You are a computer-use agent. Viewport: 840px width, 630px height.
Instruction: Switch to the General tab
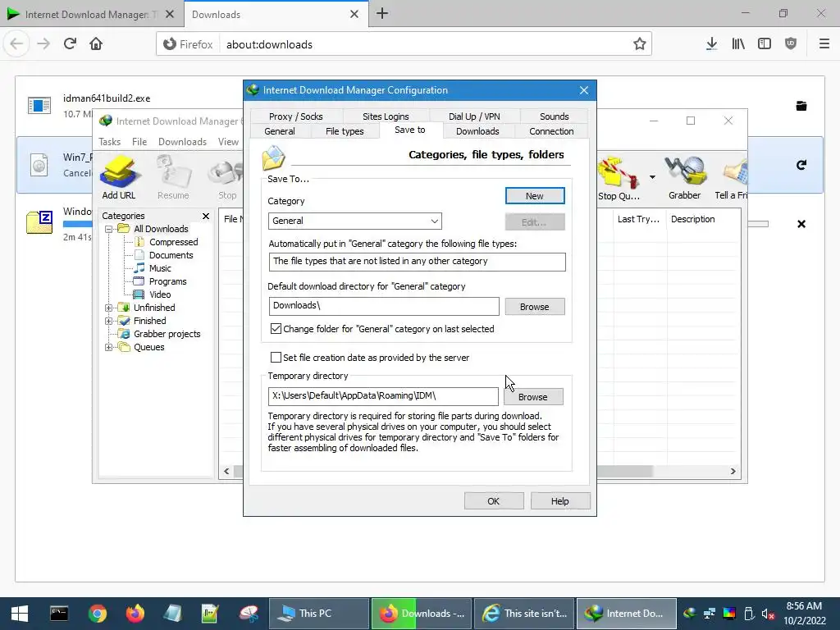280,131
